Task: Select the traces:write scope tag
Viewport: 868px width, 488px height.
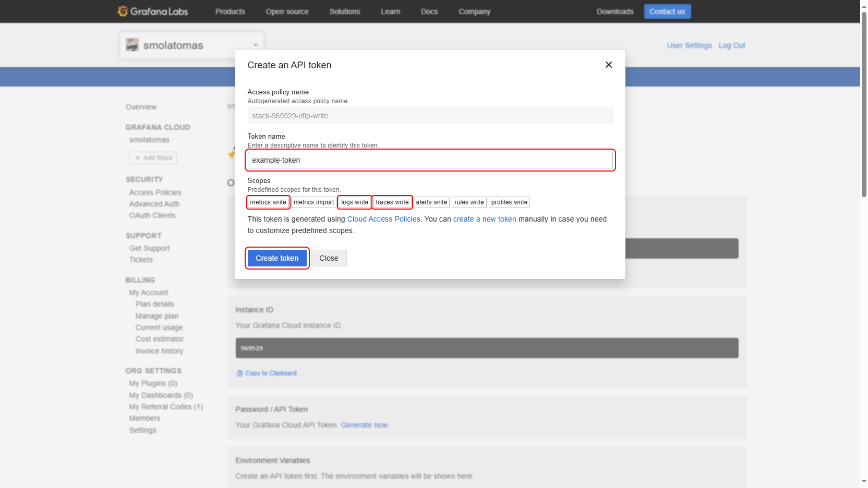Action: (x=392, y=202)
